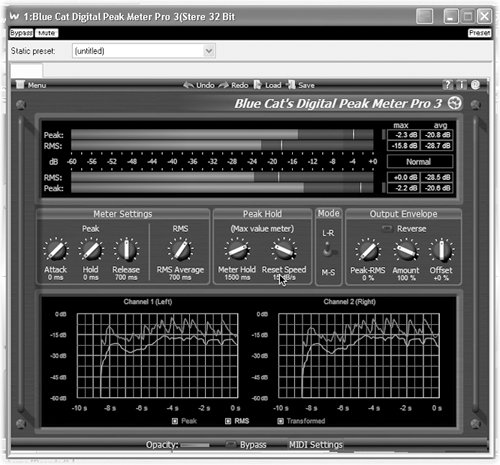Click the Undo arrow icon
This screenshot has width=500, height=465.
tap(188, 85)
